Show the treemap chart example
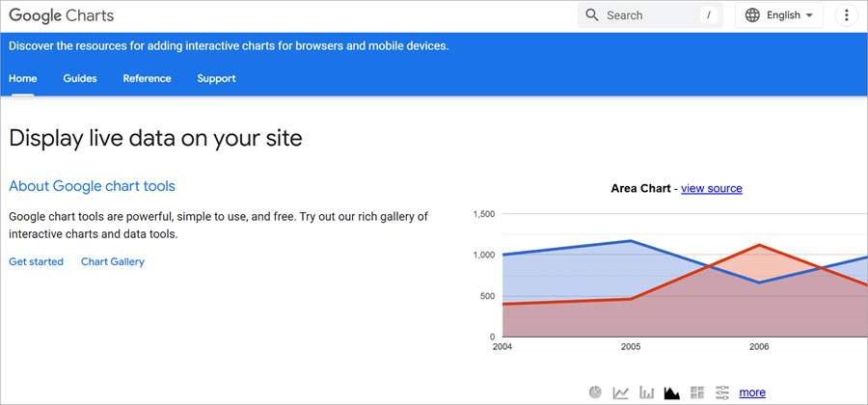The height and width of the screenshot is (405, 868). (x=697, y=392)
